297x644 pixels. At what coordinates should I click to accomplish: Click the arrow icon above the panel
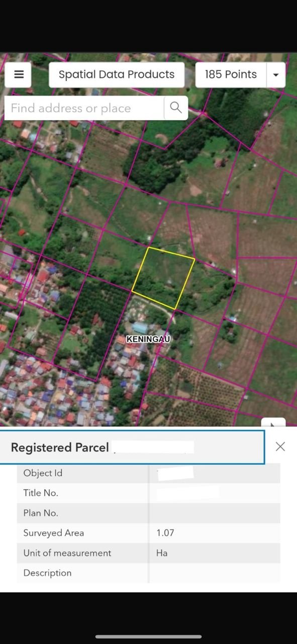pos(273,423)
